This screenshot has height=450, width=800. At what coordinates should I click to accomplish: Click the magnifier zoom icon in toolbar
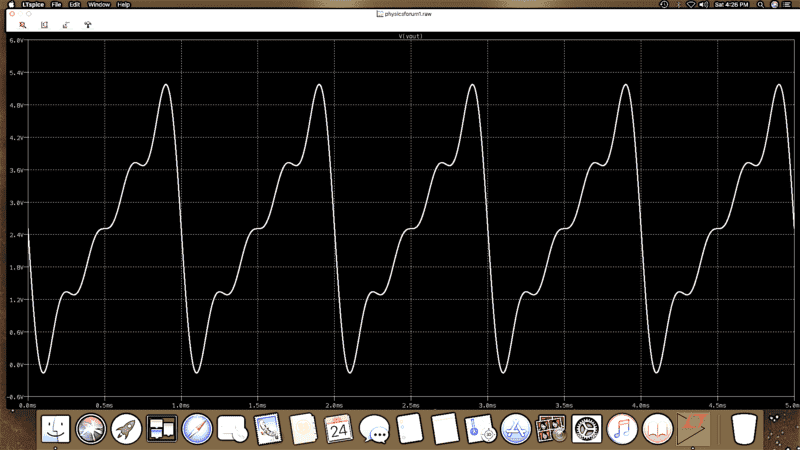point(22,24)
